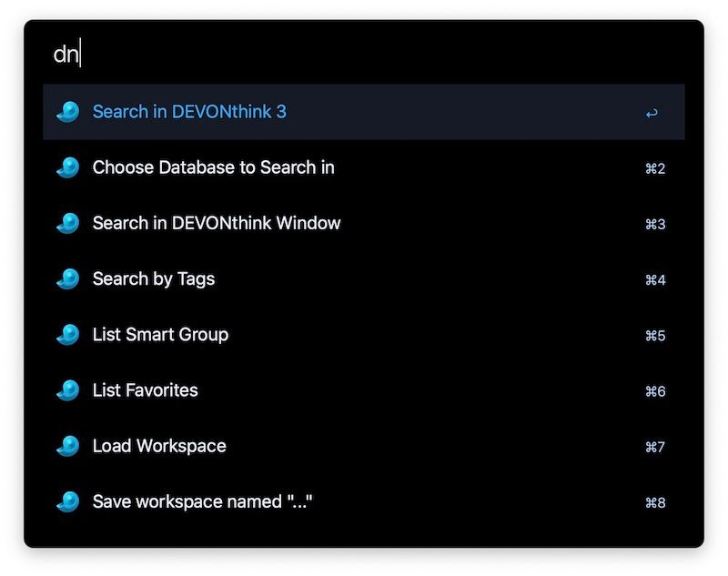Click the ⌘6 shortcut label
728x576 pixels.
tap(655, 391)
